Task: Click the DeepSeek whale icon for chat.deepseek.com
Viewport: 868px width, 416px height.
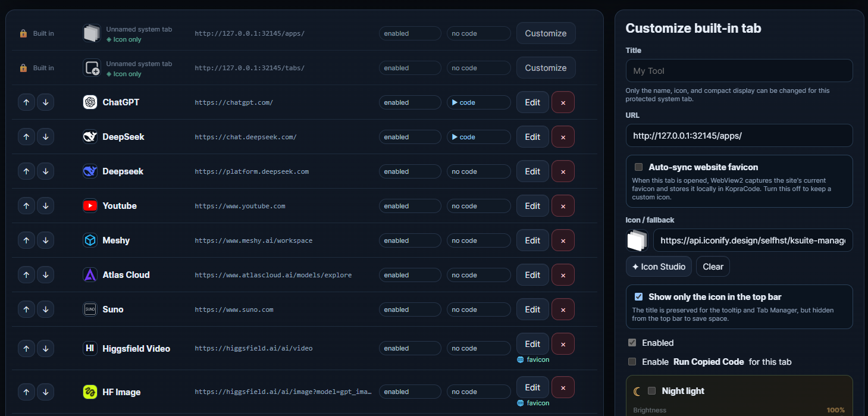Action: 90,137
